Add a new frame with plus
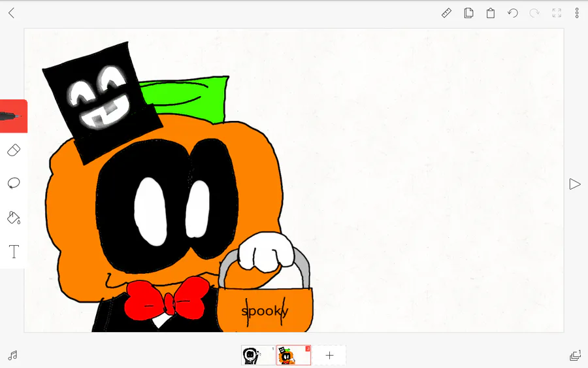This screenshot has height=368, width=588. (x=329, y=355)
